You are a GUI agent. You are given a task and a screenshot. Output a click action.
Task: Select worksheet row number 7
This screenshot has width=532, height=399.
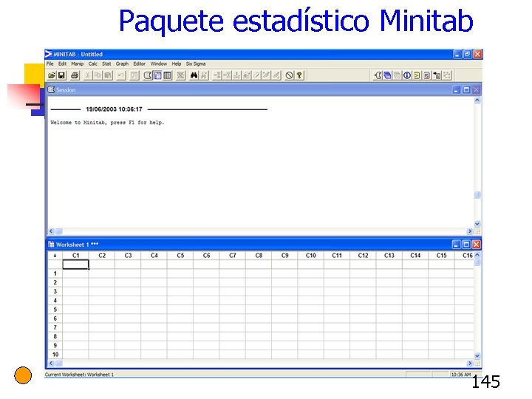tap(55, 327)
